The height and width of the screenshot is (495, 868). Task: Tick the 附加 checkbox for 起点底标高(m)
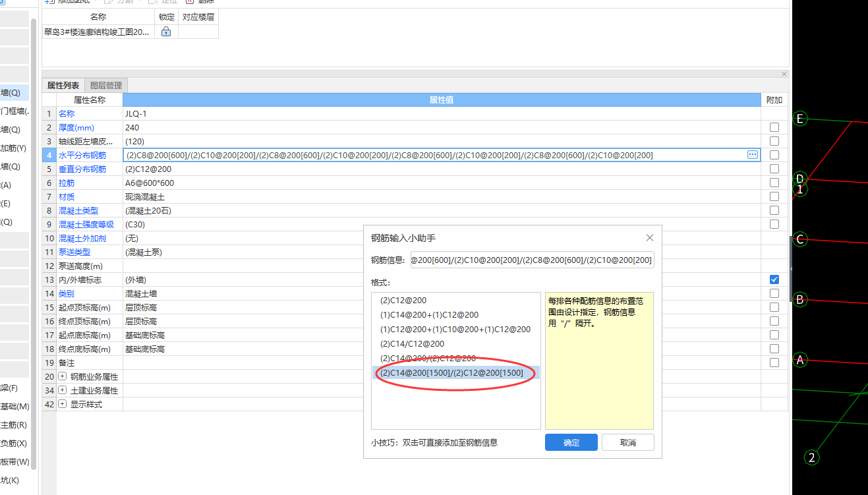774,335
